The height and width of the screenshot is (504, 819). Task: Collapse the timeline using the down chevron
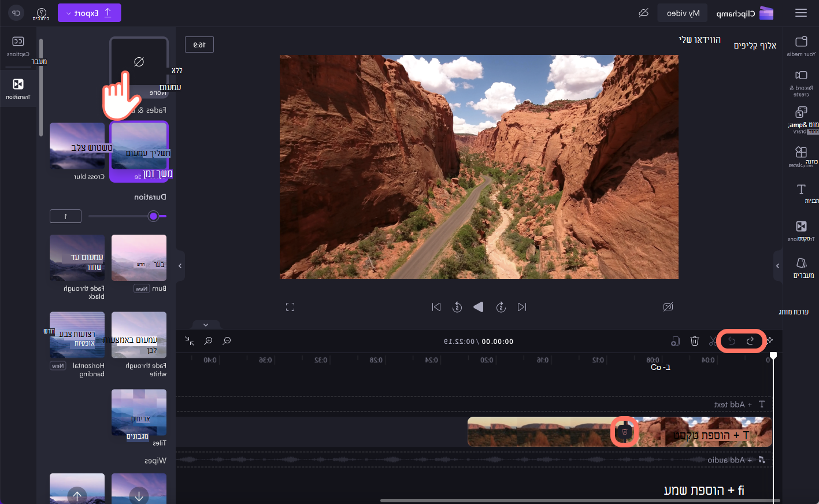tap(205, 325)
